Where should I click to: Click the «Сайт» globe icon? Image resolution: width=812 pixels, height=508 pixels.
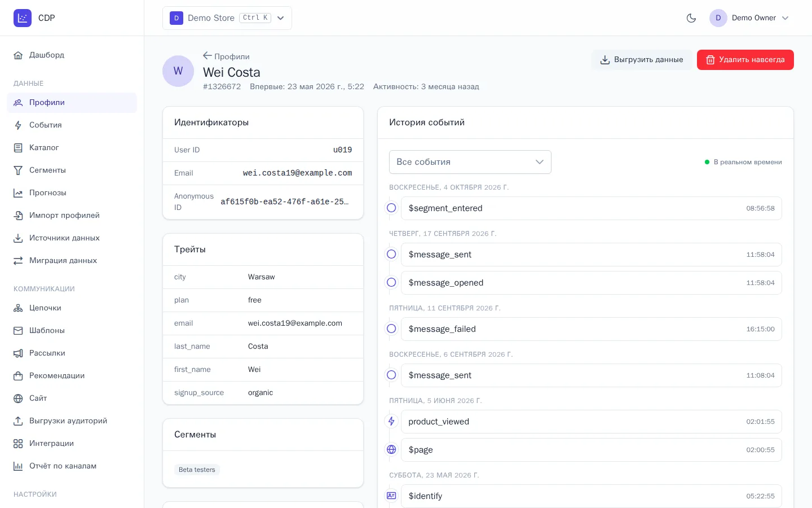(x=18, y=398)
